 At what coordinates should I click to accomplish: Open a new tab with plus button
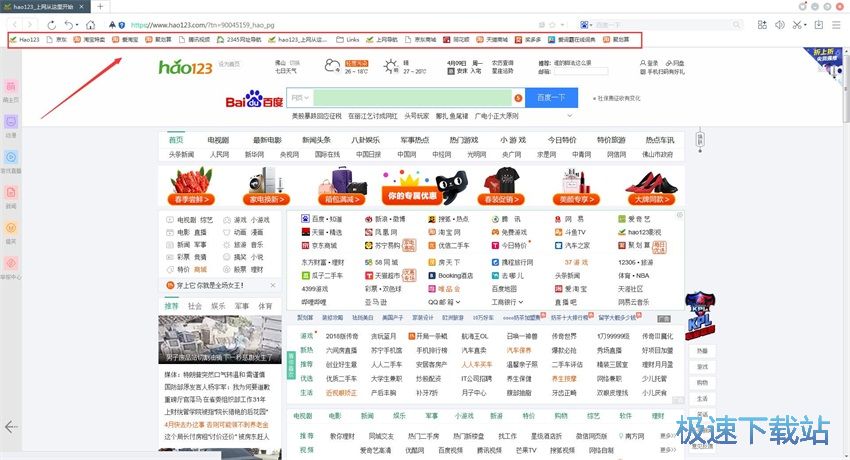(x=100, y=7)
